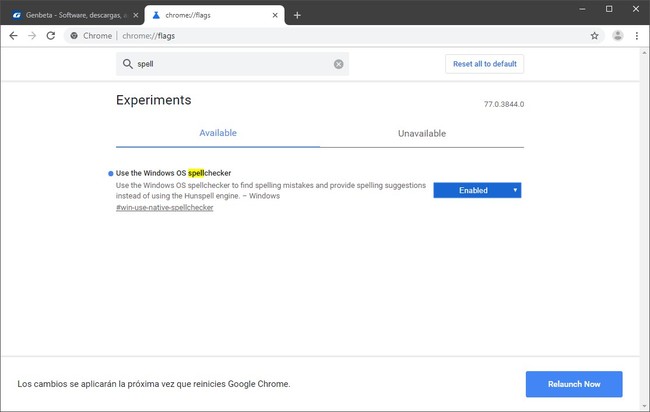Click the relaunch notice text
The image size is (650, 412).
click(x=154, y=384)
